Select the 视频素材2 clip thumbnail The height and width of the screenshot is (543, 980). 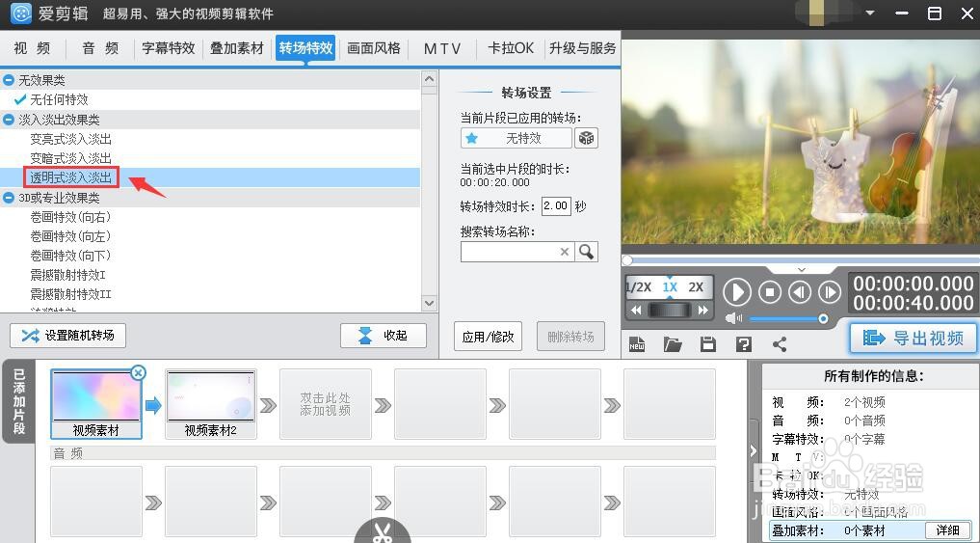211,403
